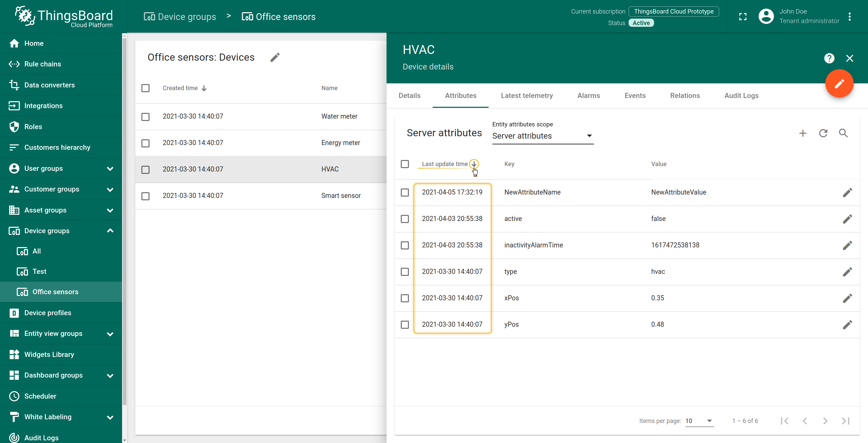868x443 pixels.
Task: Click ThingsBoard Cloud Prototype subscription button
Action: tap(674, 12)
